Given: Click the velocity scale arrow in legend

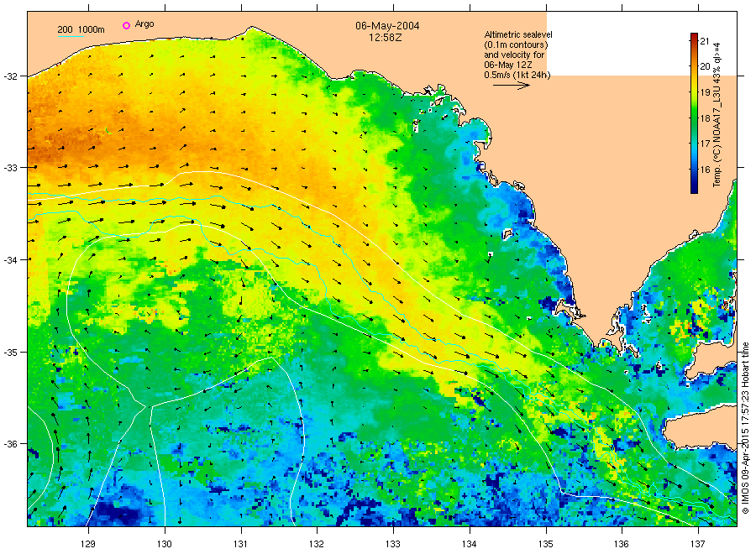Looking at the screenshot, I should pyautogui.click(x=512, y=86).
